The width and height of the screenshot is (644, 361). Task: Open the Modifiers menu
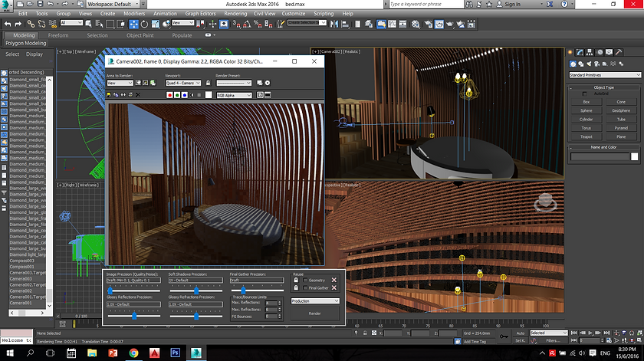134,14
